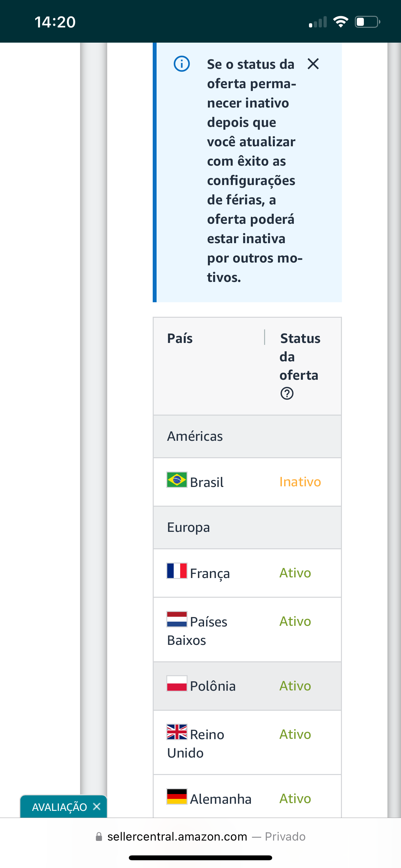Select the Inativo status for Brasil
Image resolution: width=401 pixels, height=868 pixels.
(300, 482)
